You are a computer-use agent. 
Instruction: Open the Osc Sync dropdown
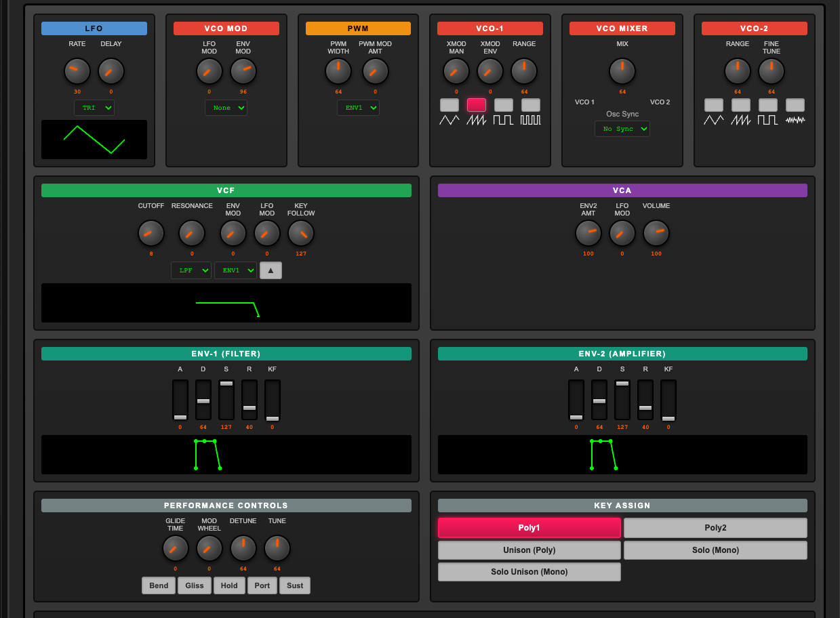click(x=622, y=129)
